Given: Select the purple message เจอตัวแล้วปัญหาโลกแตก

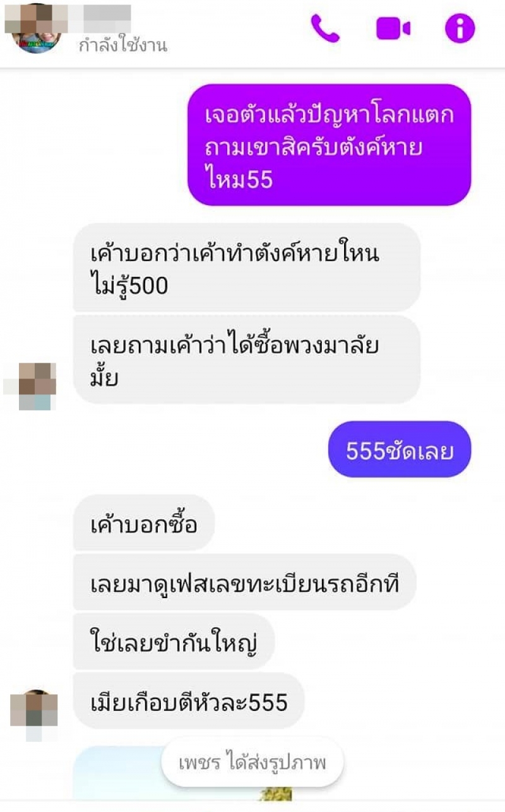Looking at the screenshot, I should (x=330, y=145).
